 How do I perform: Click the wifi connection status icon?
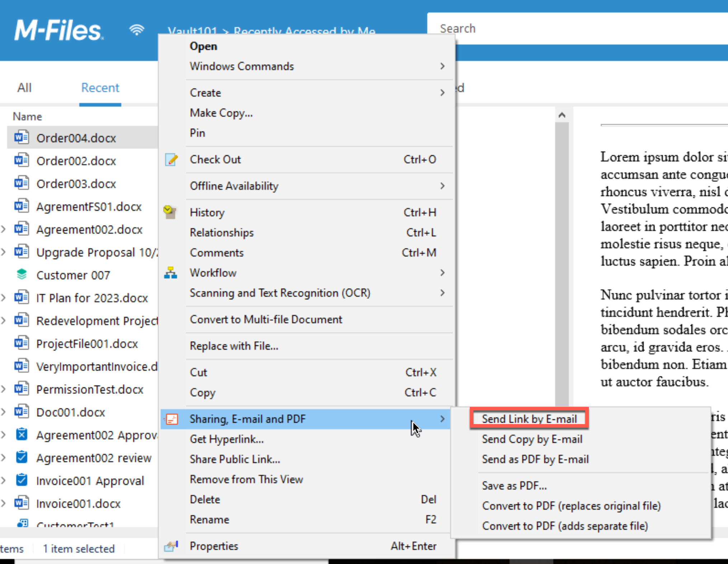tap(137, 30)
